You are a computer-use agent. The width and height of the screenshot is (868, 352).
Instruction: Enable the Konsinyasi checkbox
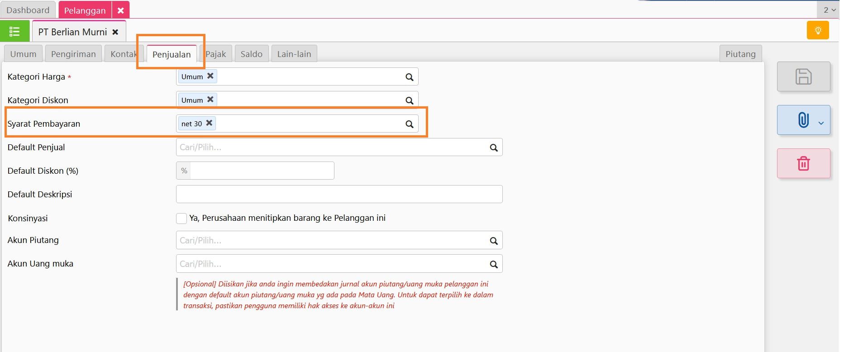tap(181, 219)
